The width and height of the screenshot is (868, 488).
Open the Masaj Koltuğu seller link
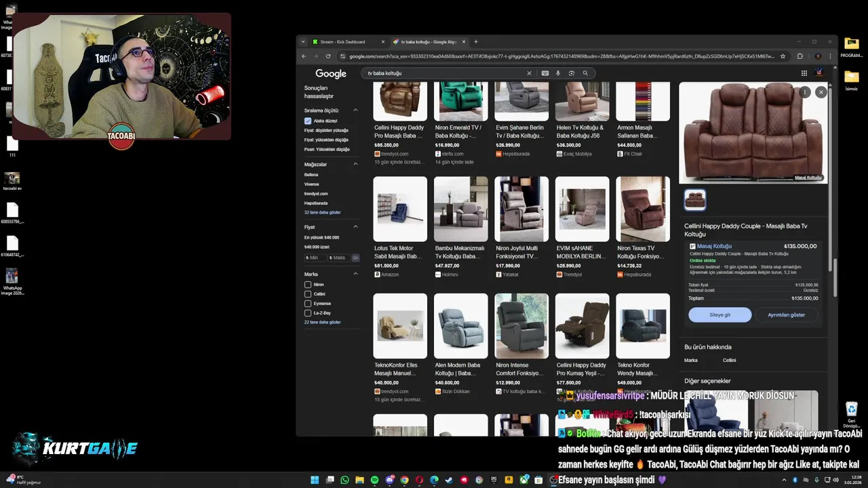[714, 246]
